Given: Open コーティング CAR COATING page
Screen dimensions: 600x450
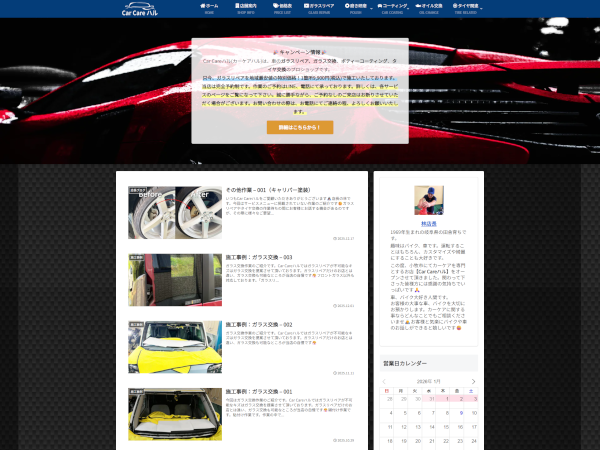Looking at the screenshot, I should [x=395, y=9].
